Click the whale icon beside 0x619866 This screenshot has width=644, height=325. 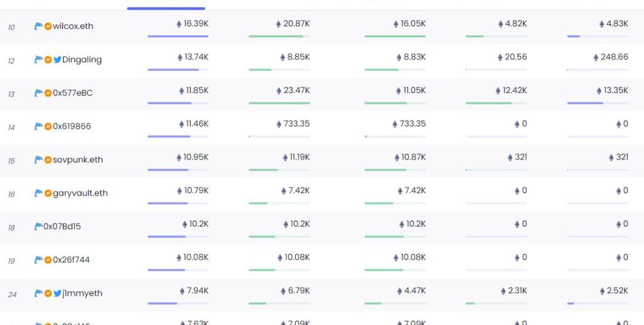click(38, 126)
